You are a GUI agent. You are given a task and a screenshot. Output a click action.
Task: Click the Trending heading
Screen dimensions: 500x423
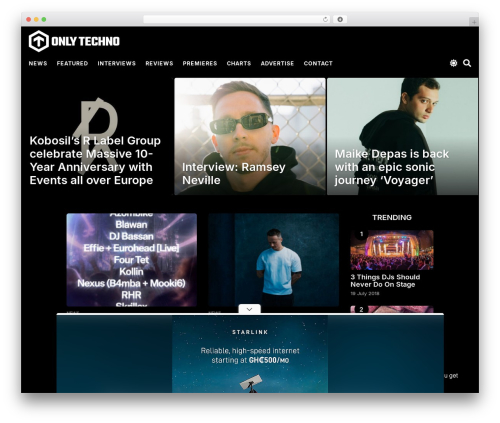[392, 217]
